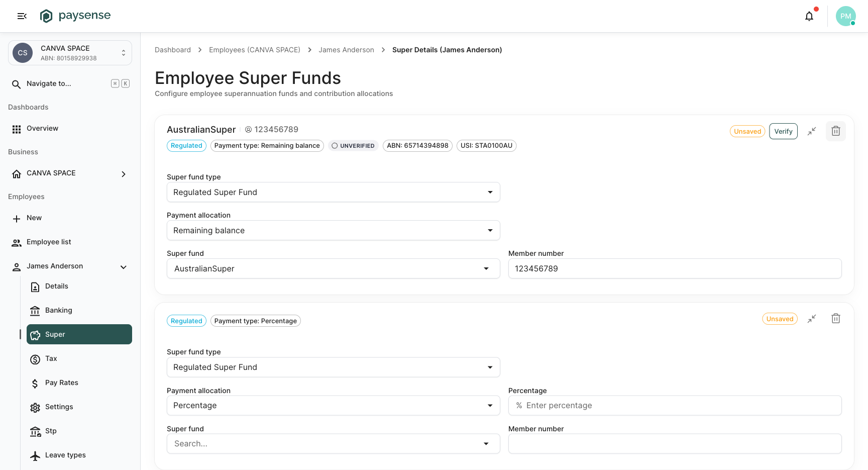Click the Banking building icon
Screen dimensions: 868x470
[x=35, y=311]
